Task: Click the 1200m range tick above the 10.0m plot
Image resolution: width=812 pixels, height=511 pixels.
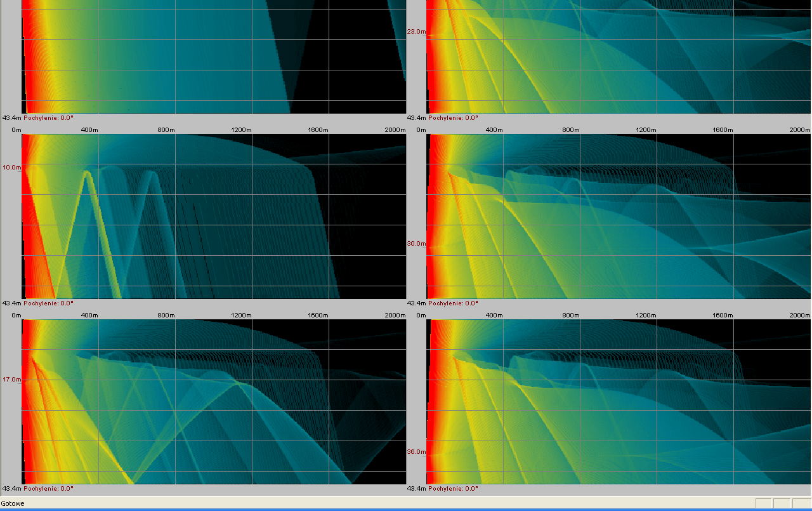Action: point(242,130)
